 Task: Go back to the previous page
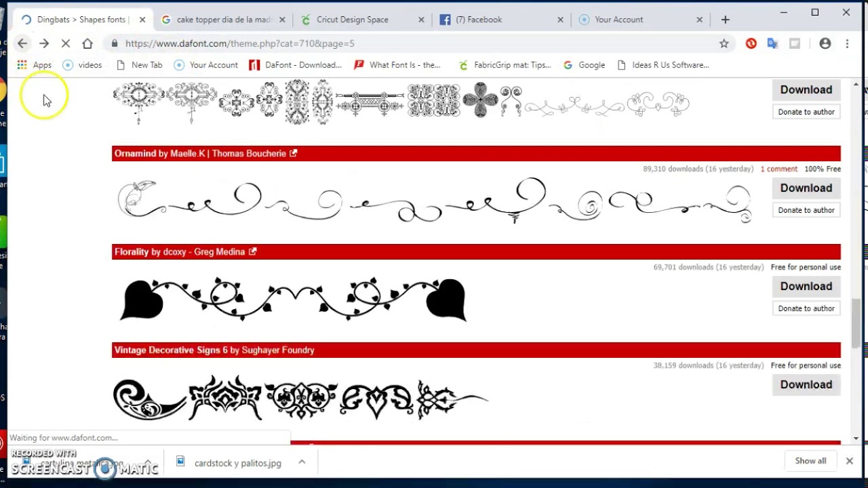pyautogui.click(x=22, y=43)
